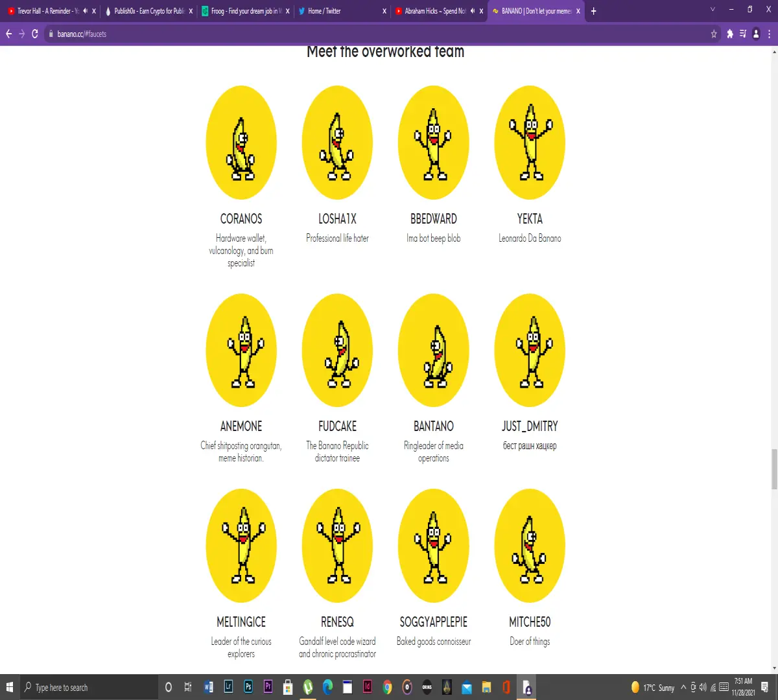Click the BBEDWARD banana avatar
The width and height of the screenshot is (778, 700).
pos(434,143)
